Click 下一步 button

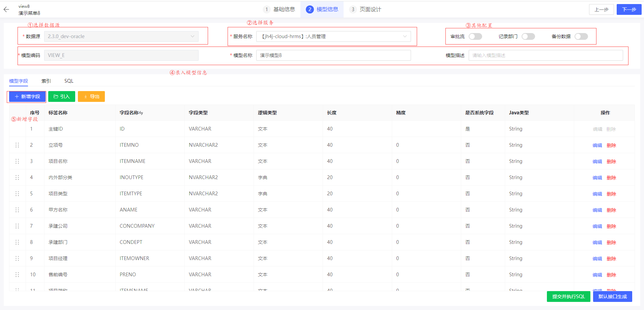pos(629,9)
